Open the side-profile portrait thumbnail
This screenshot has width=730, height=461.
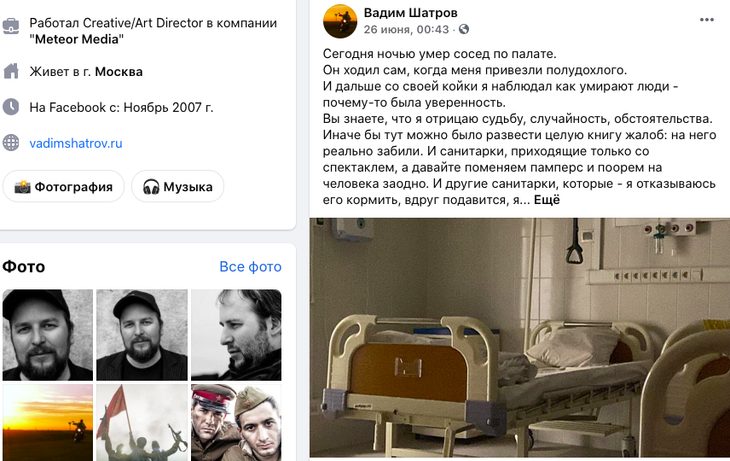236,335
